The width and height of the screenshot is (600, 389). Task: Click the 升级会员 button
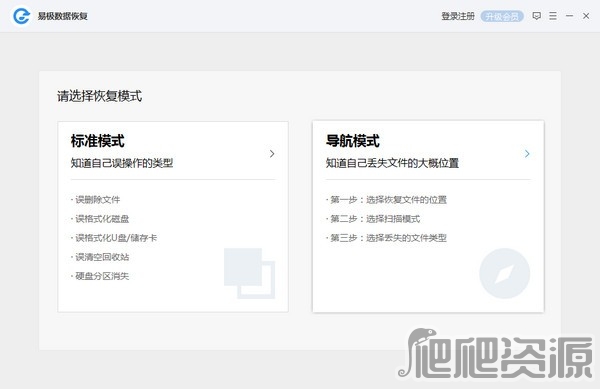502,16
